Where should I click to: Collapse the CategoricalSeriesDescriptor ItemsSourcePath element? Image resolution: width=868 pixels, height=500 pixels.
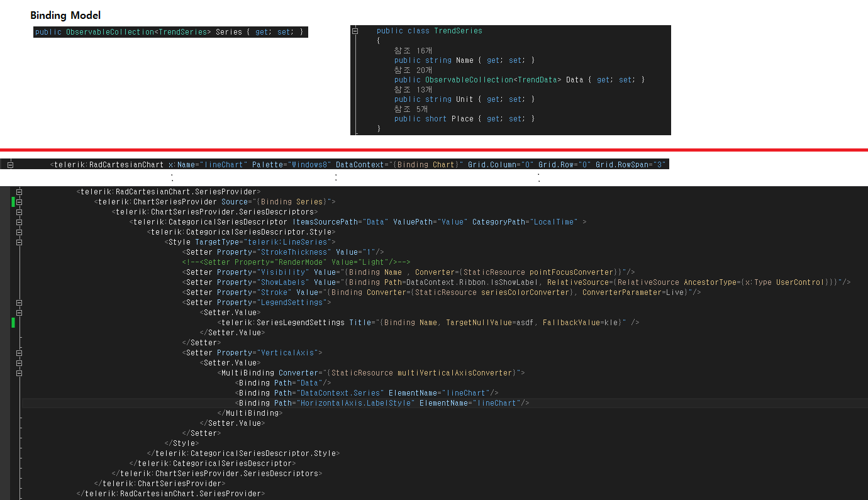[19, 222]
